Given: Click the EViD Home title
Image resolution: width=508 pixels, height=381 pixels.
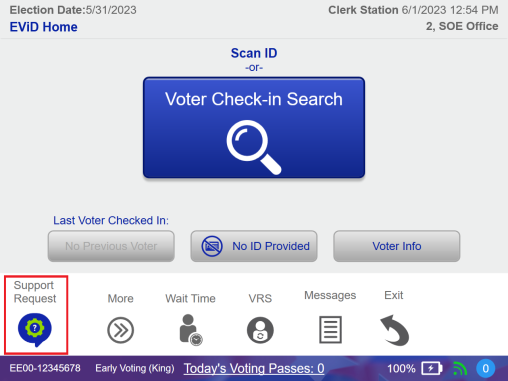Looking at the screenshot, I should 43,27.
